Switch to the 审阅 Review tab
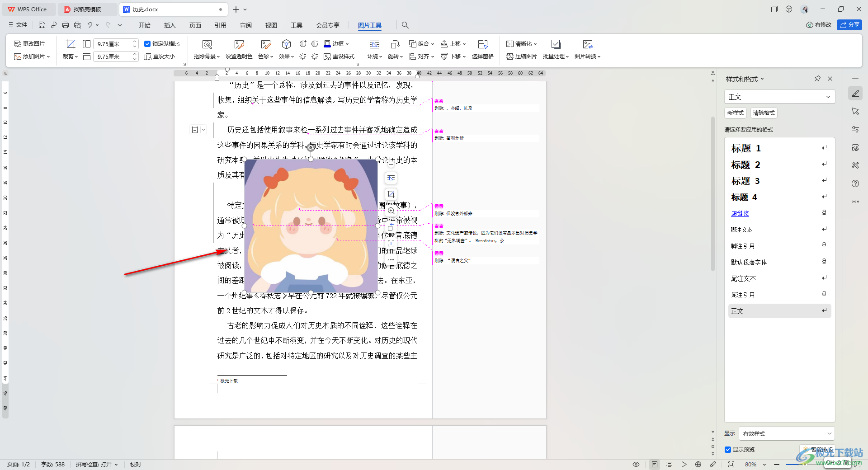This screenshot has width=868, height=470. point(246,25)
